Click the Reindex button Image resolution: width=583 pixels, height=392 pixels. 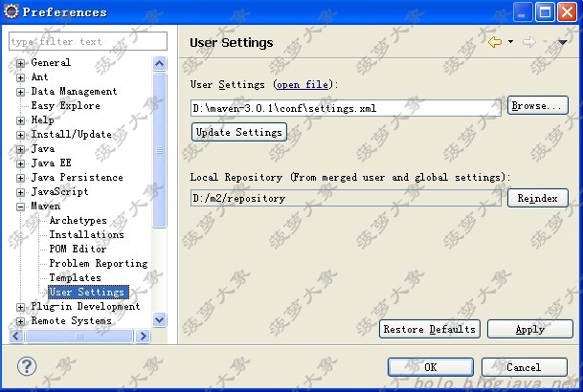[538, 198]
